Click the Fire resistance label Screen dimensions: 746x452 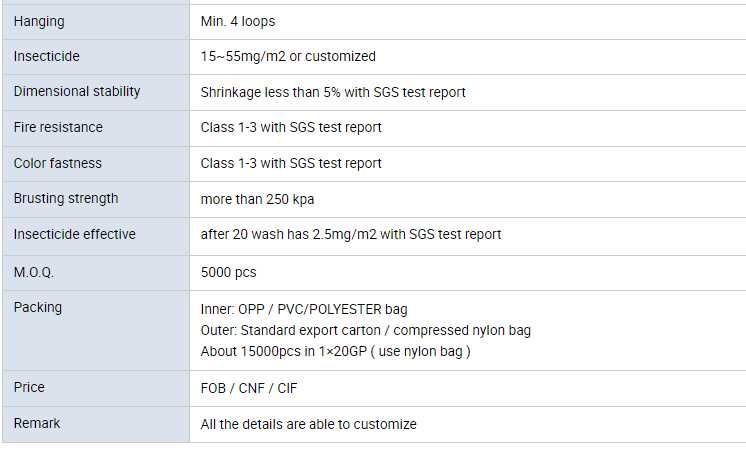pos(58,127)
